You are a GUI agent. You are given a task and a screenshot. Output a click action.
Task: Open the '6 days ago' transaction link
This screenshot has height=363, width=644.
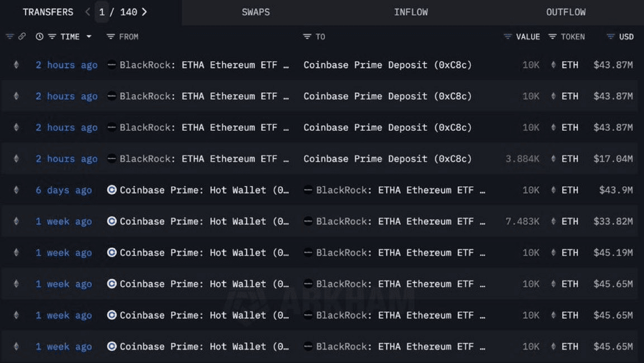tap(64, 190)
